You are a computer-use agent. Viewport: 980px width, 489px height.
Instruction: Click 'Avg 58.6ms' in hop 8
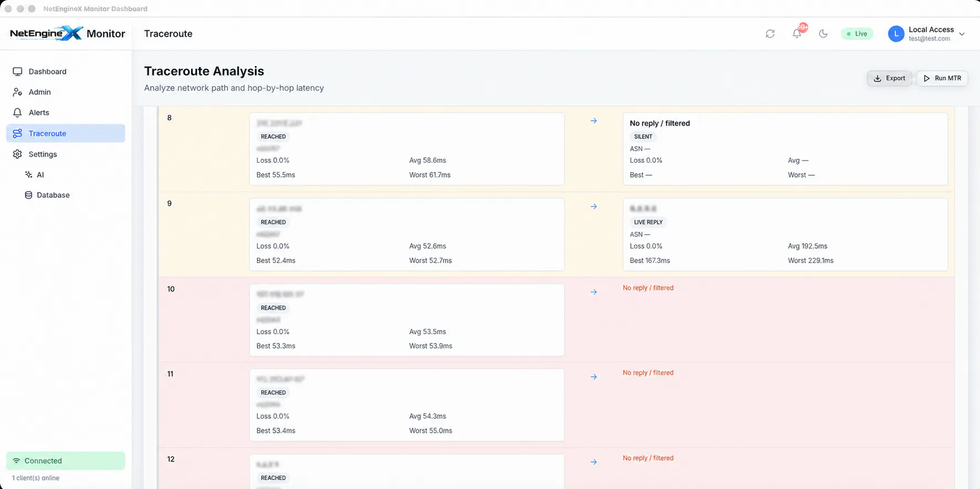(x=427, y=161)
